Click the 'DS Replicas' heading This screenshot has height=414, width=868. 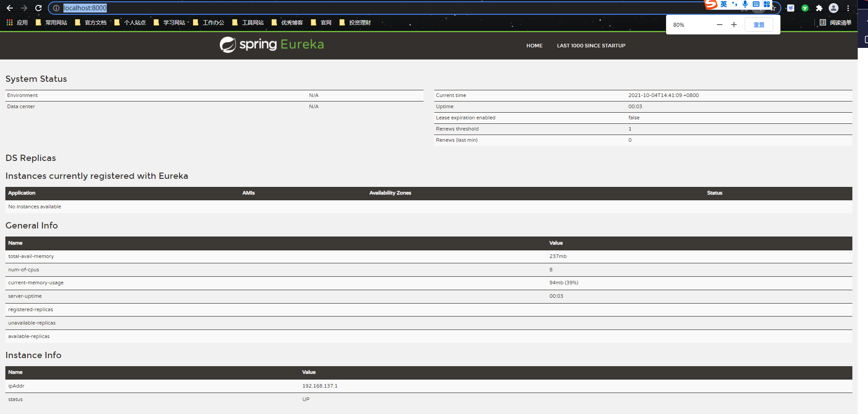click(31, 158)
